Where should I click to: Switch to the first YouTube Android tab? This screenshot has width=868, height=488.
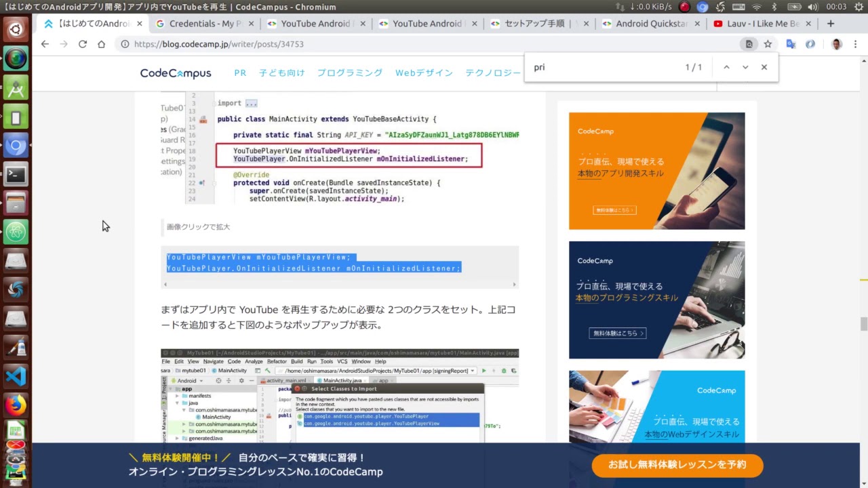[315, 24]
